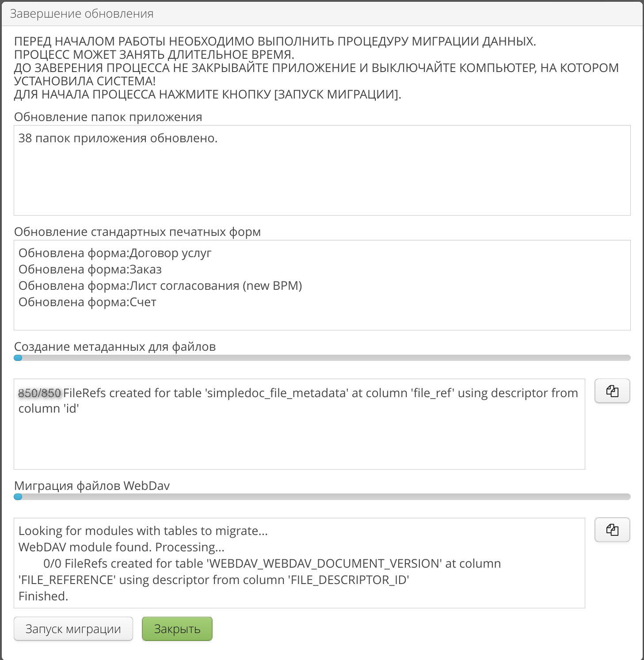Click the blank area of the print forms log
The width and height of the screenshot is (644, 660).
point(398,318)
